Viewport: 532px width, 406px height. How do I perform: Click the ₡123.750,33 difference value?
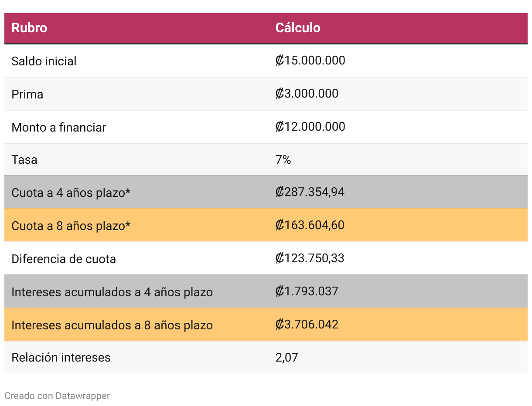tap(310, 258)
